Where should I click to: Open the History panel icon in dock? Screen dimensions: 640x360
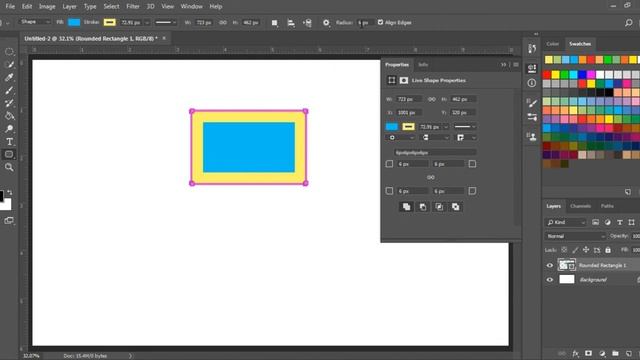coord(532,49)
